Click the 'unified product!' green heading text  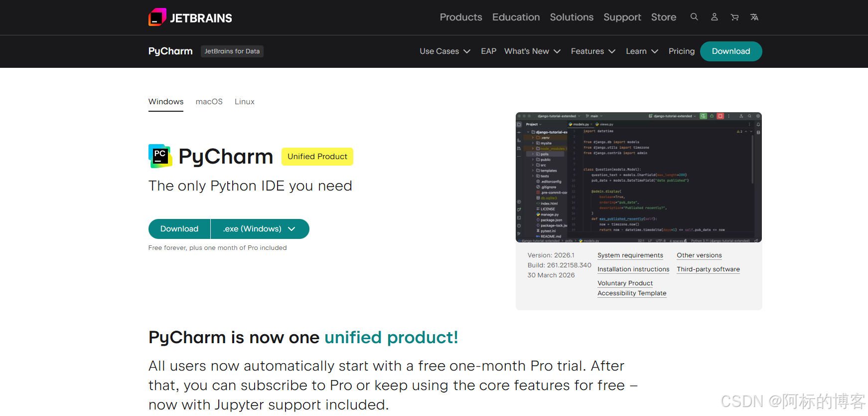[x=391, y=338]
